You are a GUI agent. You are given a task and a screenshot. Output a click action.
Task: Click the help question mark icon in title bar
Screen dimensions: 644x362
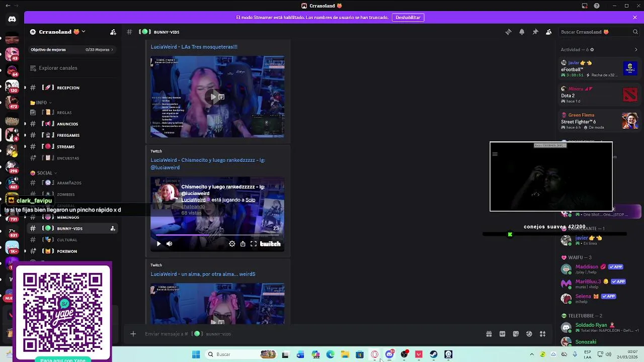coord(597,6)
